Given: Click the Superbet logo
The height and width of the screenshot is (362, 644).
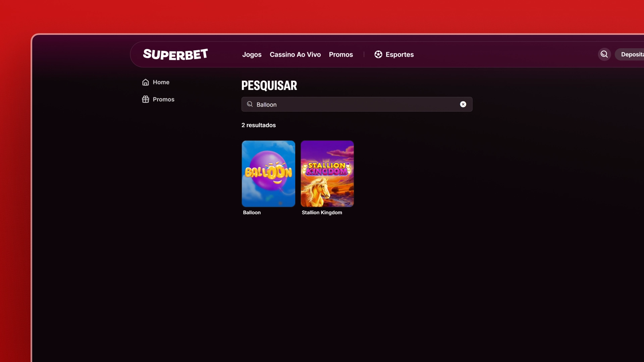Looking at the screenshot, I should (175, 54).
